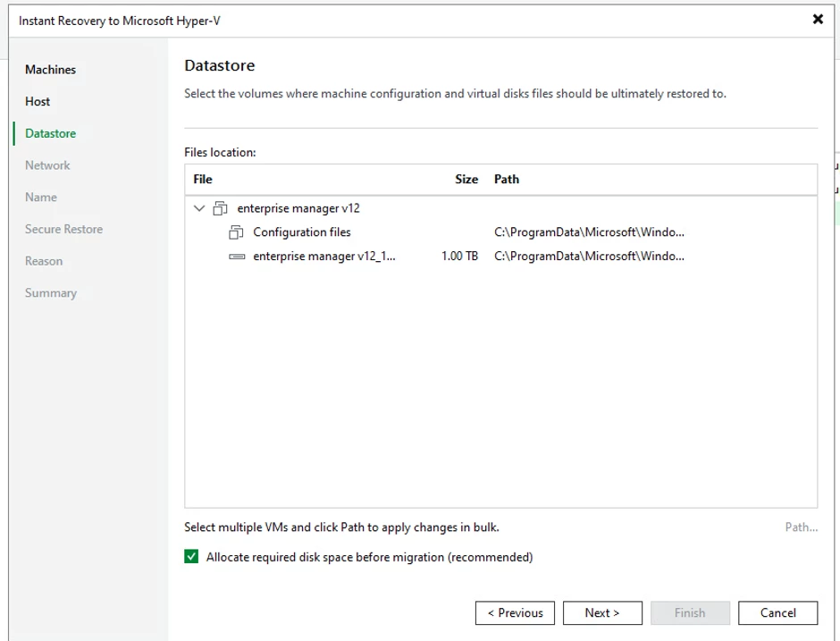This screenshot has width=840, height=641.
Task: Click the enterprise manager v12_1 disk path cell
Action: pyautogui.click(x=589, y=257)
